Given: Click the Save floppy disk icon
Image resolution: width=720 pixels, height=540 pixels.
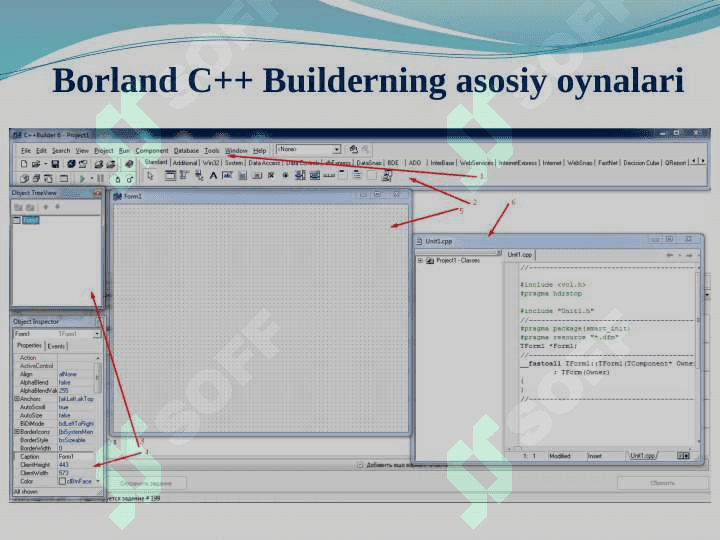Looking at the screenshot, I should (x=55, y=164).
